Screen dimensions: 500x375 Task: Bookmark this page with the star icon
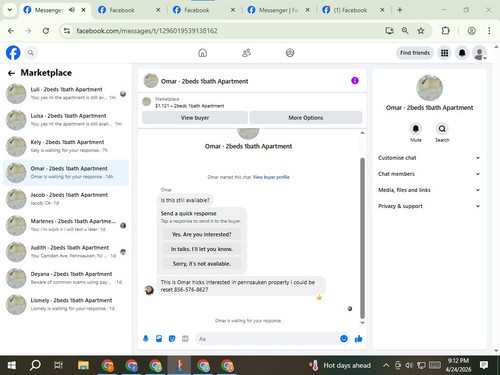[x=421, y=31]
